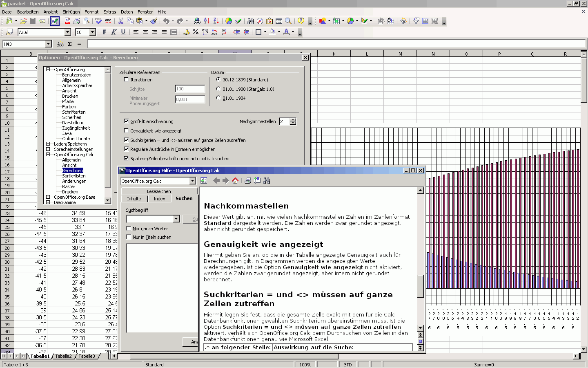Screen dimensions: 588x368
Task: Toggle 'Genauigkeit wie angezeigt' checkbox
Action: tap(126, 131)
